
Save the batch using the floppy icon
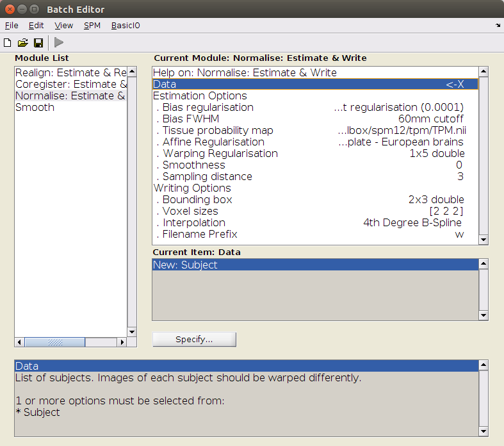click(x=38, y=42)
